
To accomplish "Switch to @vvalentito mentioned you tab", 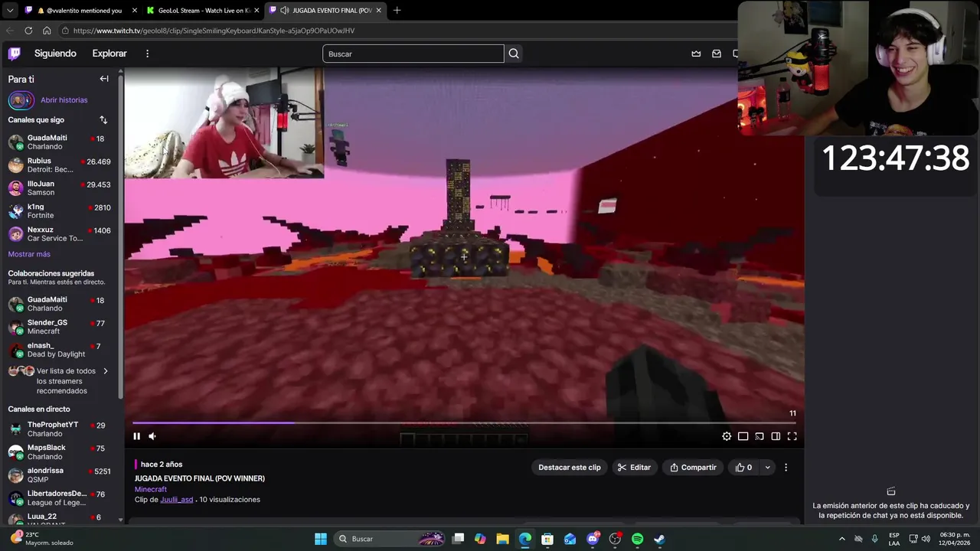I will tap(81, 11).
